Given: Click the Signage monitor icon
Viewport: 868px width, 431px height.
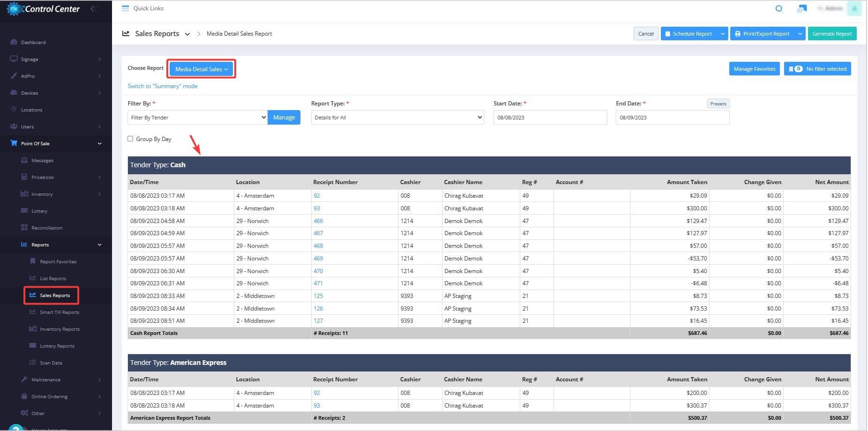Looking at the screenshot, I should (x=14, y=59).
